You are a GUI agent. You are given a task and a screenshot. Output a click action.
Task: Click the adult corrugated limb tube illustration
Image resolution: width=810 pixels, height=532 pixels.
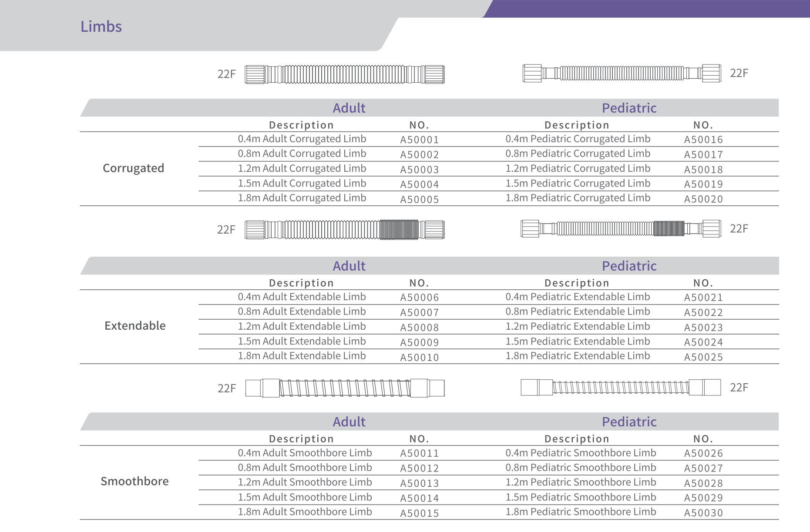(344, 74)
